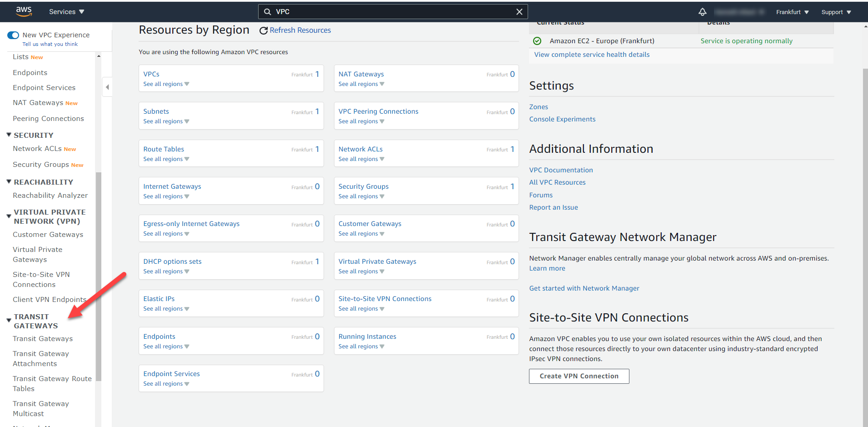Click the Refresh Resources icon
Image resolution: width=868 pixels, height=427 pixels.
pos(264,30)
